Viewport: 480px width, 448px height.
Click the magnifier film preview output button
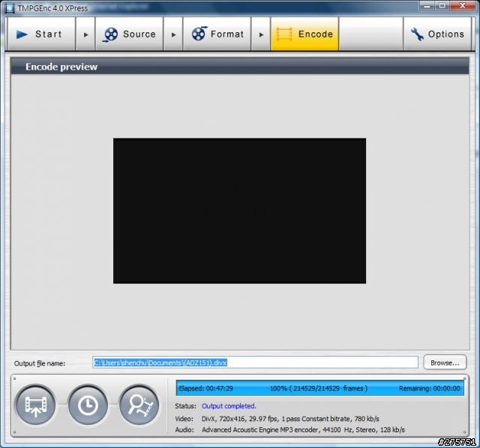point(139,405)
